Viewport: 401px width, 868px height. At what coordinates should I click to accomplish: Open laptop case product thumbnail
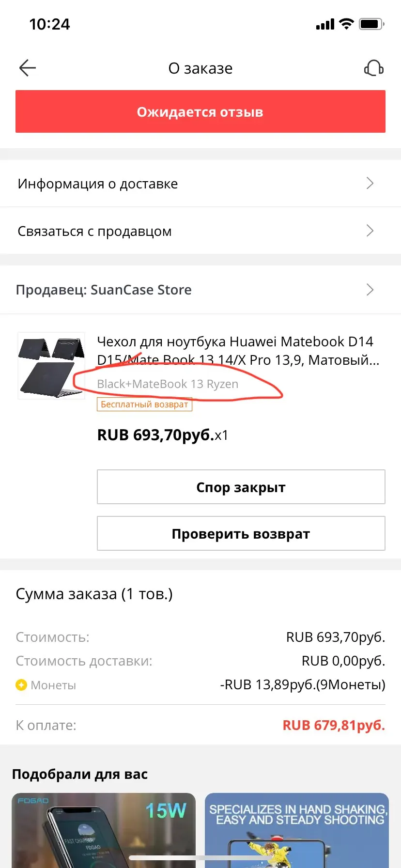pyautogui.click(x=51, y=366)
